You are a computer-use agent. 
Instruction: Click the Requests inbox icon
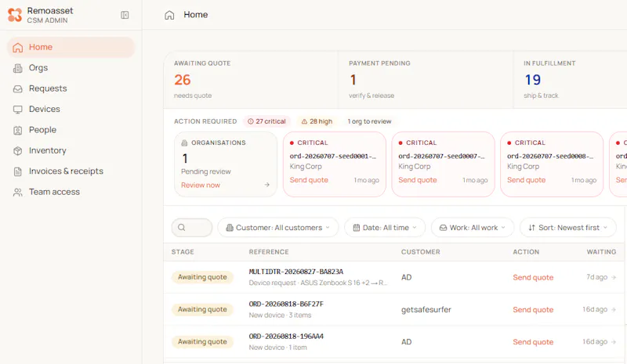[x=17, y=89]
